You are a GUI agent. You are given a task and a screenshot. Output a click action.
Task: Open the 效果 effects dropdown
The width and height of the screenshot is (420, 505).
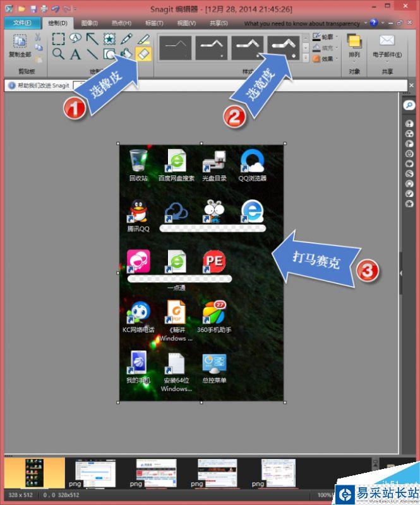(x=325, y=59)
